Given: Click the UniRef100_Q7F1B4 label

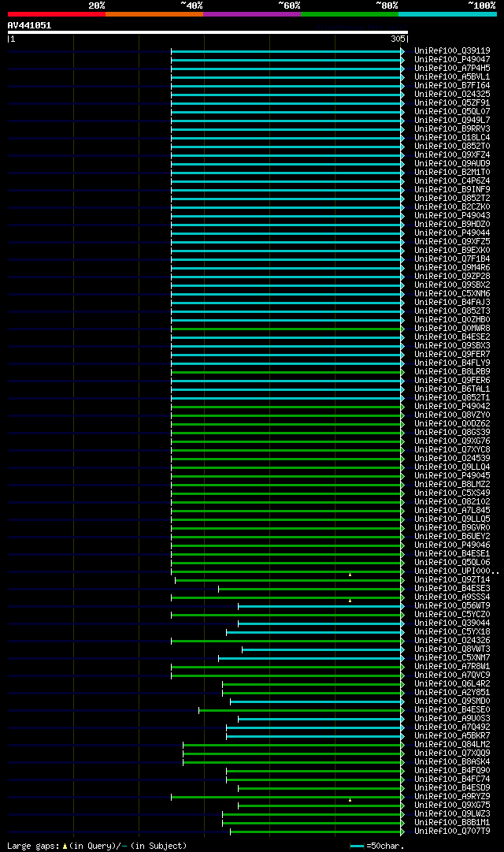Looking at the screenshot, I should (452, 259).
